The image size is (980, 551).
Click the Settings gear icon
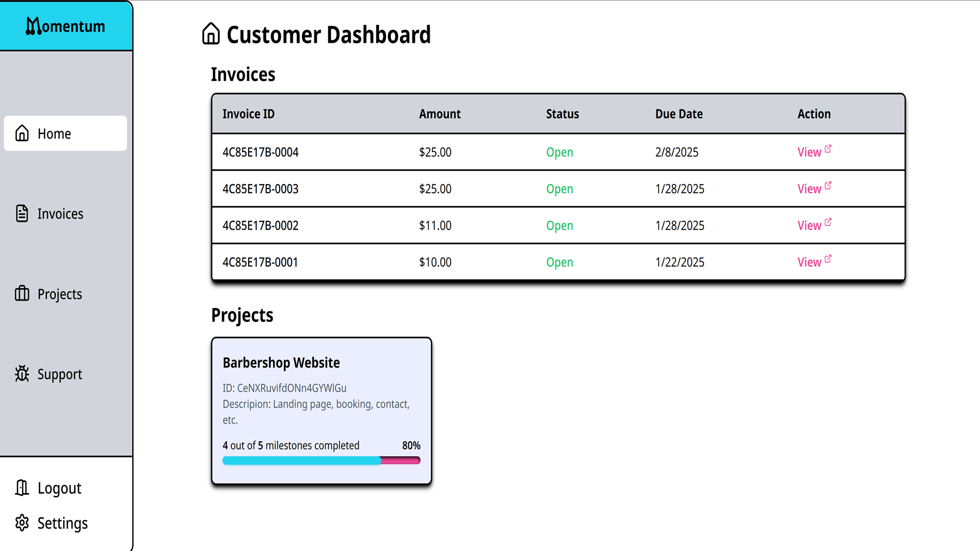tap(22, 523)
